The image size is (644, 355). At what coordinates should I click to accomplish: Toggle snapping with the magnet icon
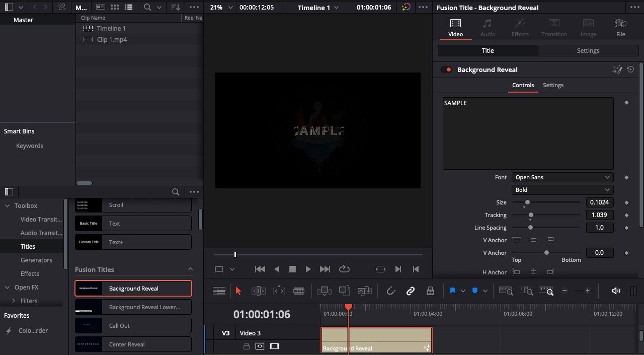pyautogui.click(x=390, y=291)
